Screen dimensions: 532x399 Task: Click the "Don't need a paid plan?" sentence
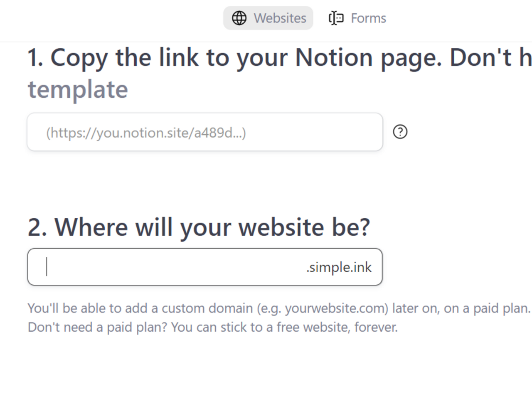pos(97,328)
